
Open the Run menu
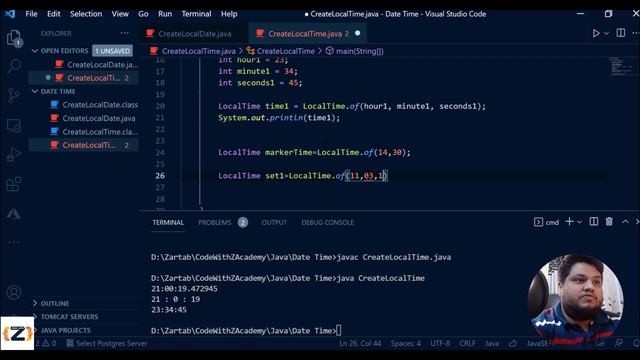pyautogui.click(x=165, y=14)
